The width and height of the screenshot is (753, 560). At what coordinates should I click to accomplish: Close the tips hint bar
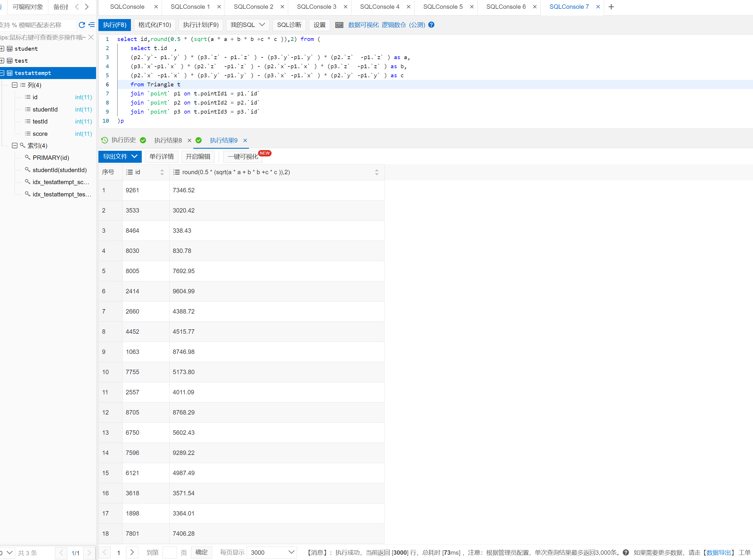[x=91, y=37]
